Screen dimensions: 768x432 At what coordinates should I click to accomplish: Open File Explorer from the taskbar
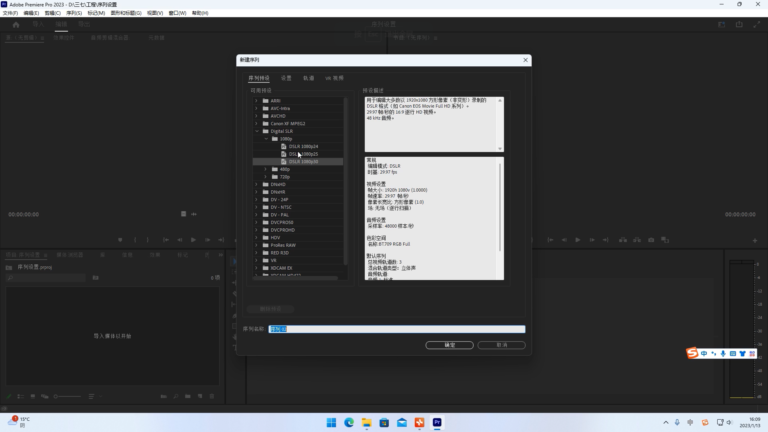[366, 423]
